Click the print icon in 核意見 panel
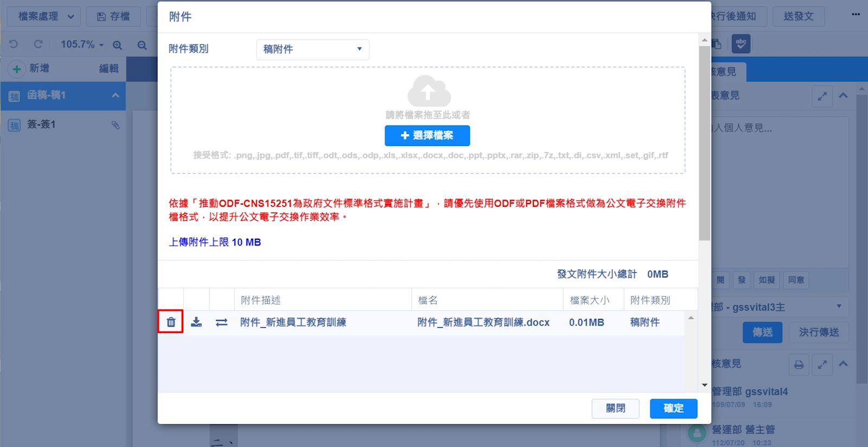Viewport: 868px width, 447px height. click(799, 365)
